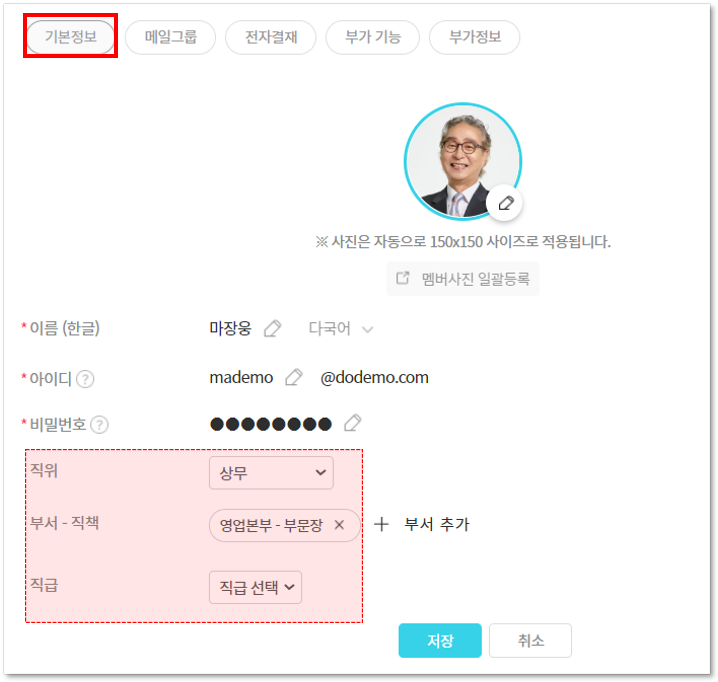Open the 직위 dropdown showing 상무

[271, 473]
